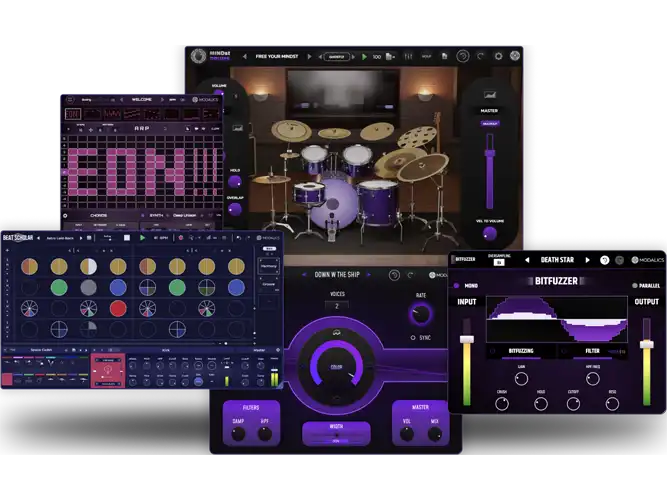
Task: Click undo icon beside DOWN W THE SHIP
Action: [394, 275]
